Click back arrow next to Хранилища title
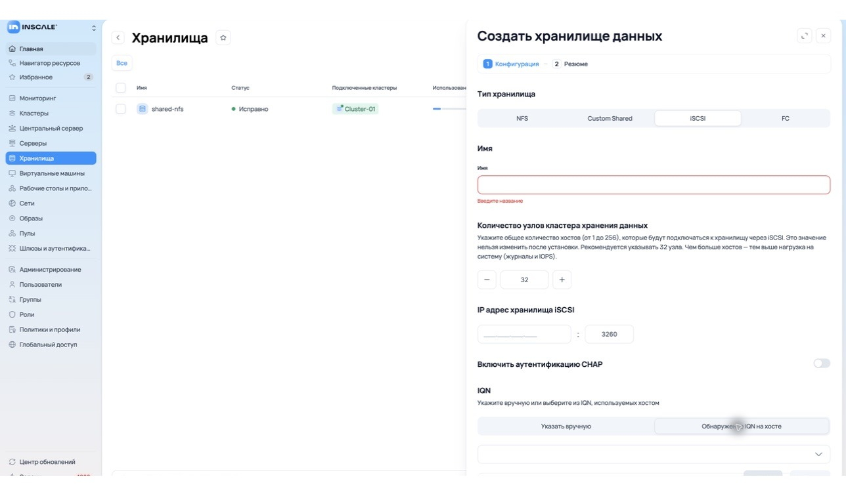 (x=118, y=38)
